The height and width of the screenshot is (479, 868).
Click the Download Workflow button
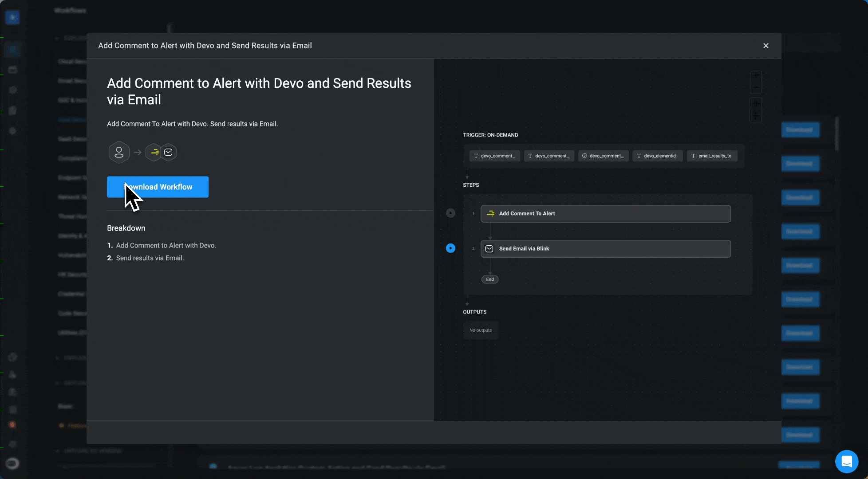158,187
